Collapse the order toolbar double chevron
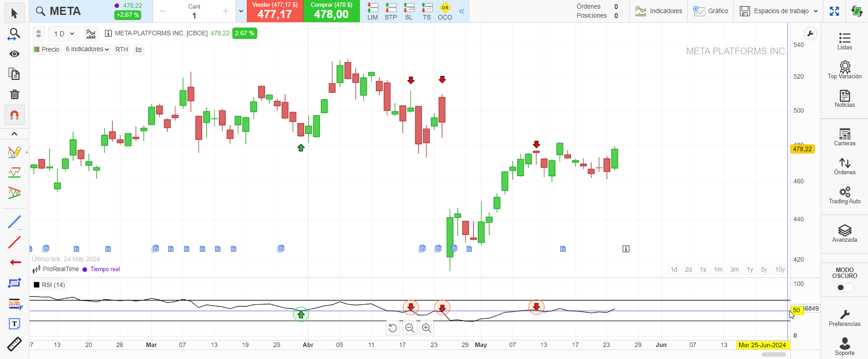868x359 pixels. [x=462, y=11]
